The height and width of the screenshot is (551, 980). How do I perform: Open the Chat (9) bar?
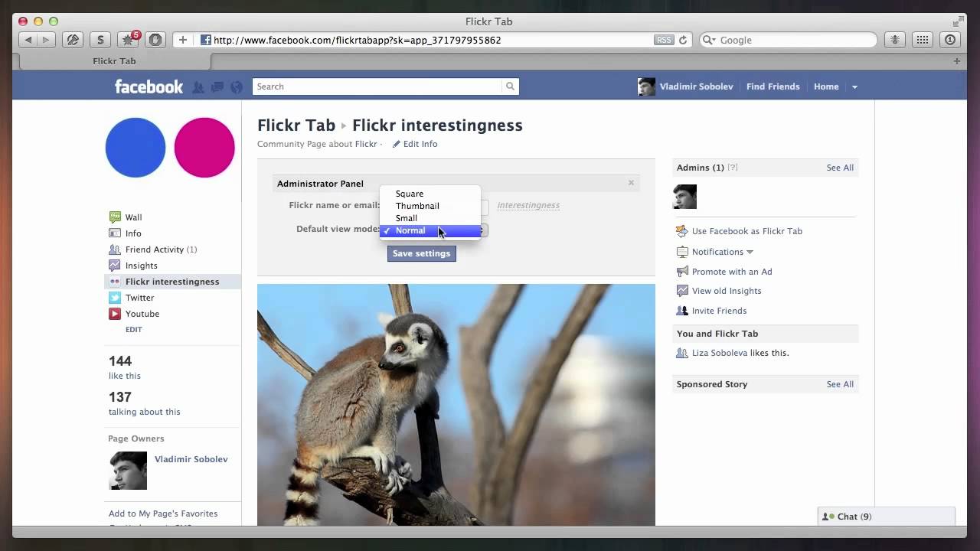(x=887, y=517)
